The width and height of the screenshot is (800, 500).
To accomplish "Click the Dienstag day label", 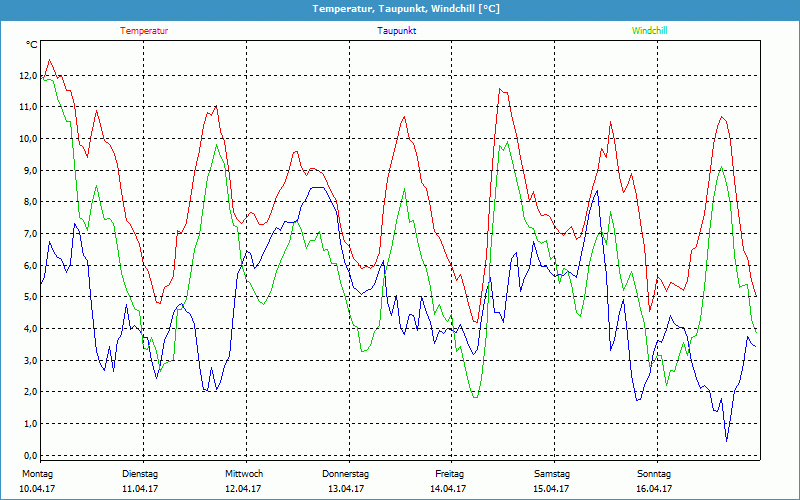I will pyautogui.click(x=140, y=474).
